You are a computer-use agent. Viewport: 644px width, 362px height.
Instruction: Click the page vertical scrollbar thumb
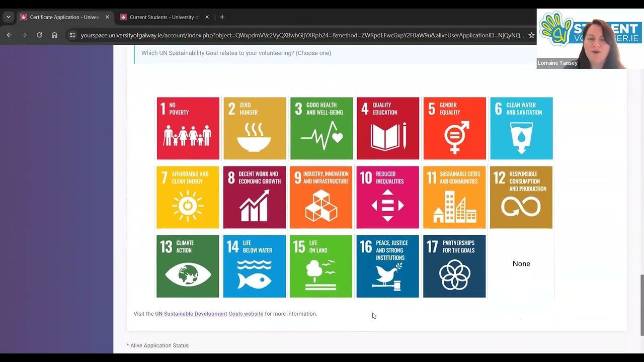[x=642, y=305]
